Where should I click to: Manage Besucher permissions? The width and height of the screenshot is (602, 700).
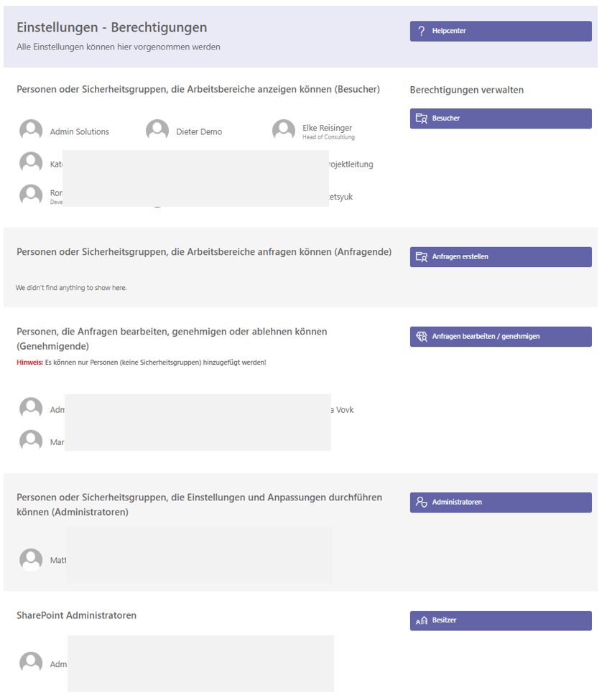[501, 118]
